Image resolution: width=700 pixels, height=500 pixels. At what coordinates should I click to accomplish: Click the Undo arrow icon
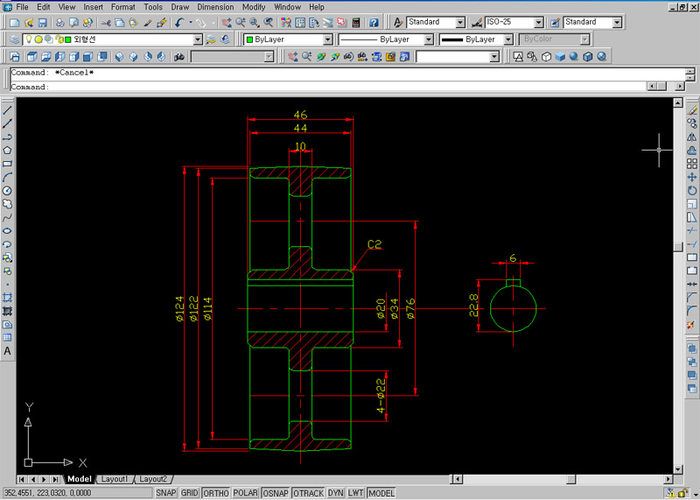point(179,22)
